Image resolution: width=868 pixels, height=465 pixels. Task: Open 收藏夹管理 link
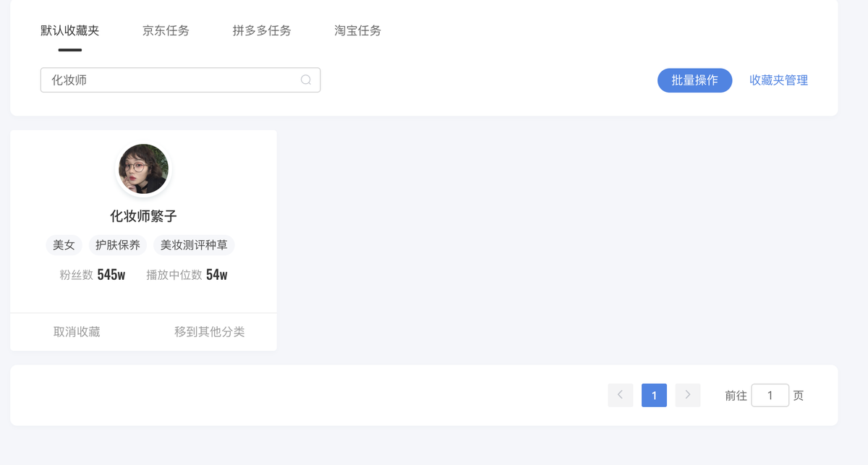click(778, 80)
